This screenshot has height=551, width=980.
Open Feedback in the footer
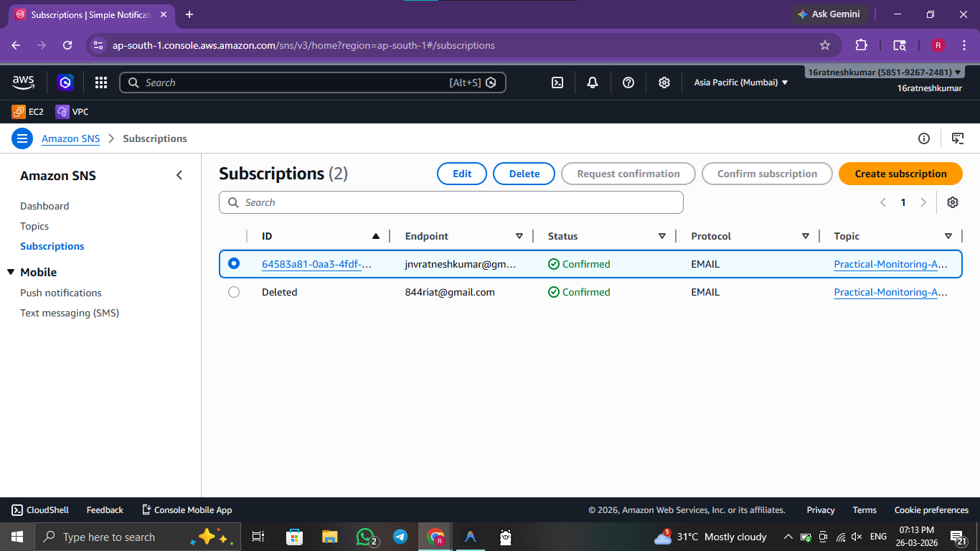(x=105, y=510)
